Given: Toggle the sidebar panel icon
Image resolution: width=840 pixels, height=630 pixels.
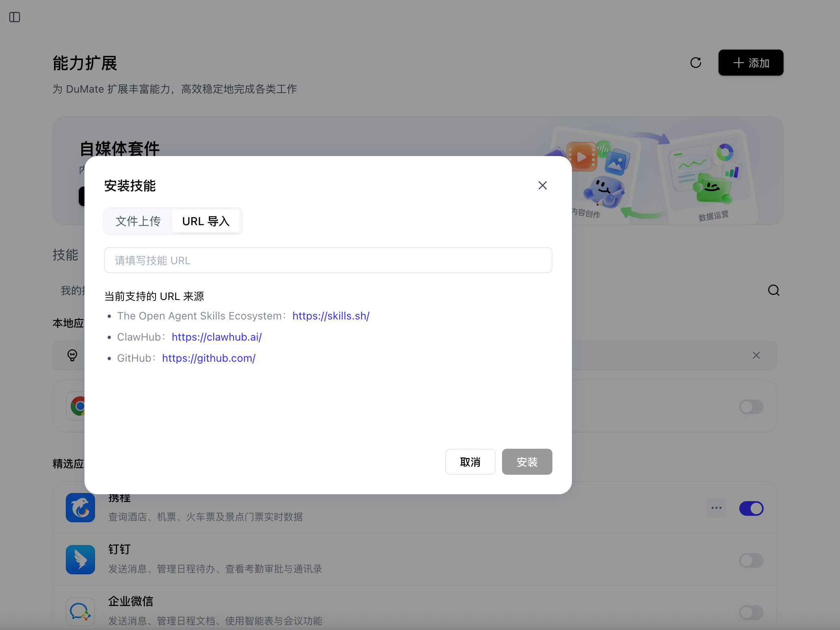Looking at the screenshot, I should tap(15, 17).
